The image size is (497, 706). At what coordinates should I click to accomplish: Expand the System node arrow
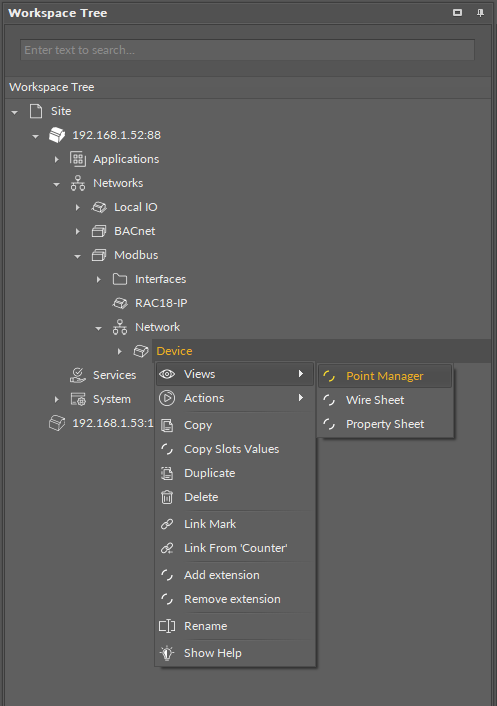point(57,399)
